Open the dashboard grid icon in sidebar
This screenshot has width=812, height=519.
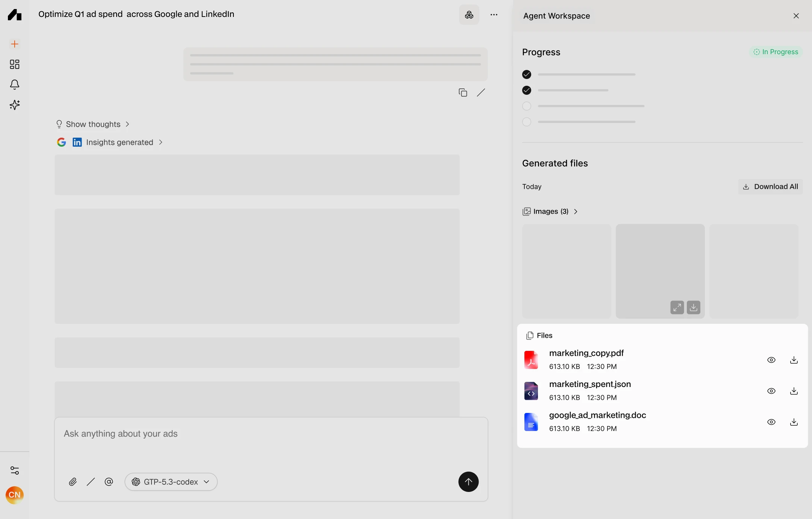[x=14, y=64]
